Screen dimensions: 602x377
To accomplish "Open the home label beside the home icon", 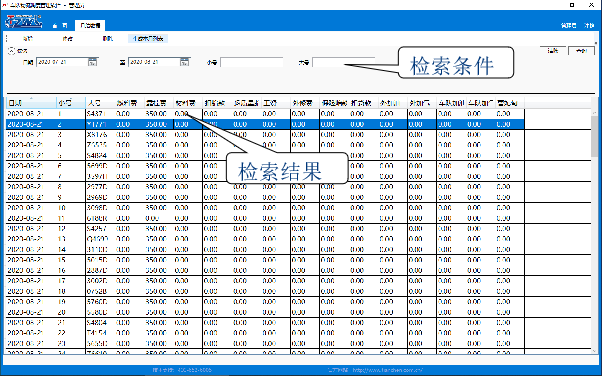I will [x=64, y=26].
